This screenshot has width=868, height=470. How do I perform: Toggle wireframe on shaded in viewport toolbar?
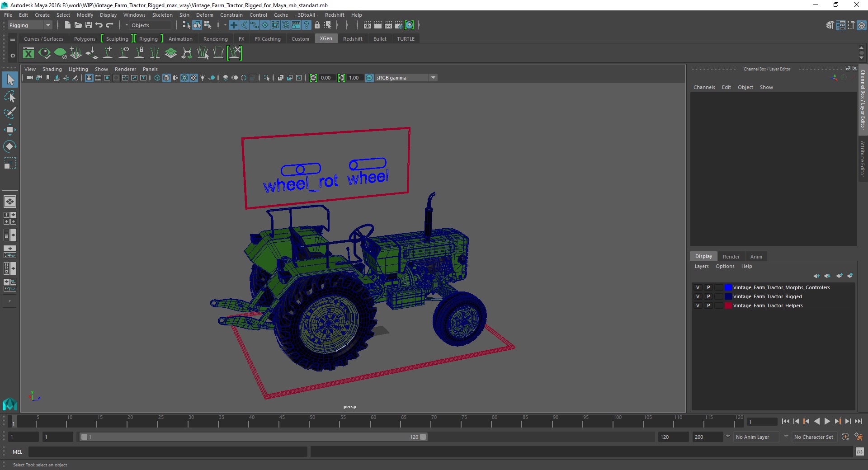click(184, 78)
